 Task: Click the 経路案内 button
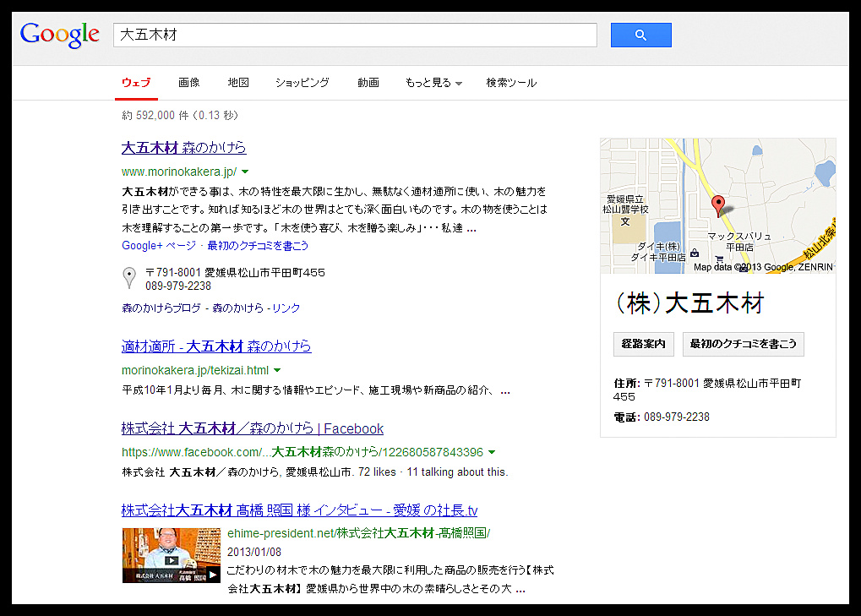coord(643,344)
